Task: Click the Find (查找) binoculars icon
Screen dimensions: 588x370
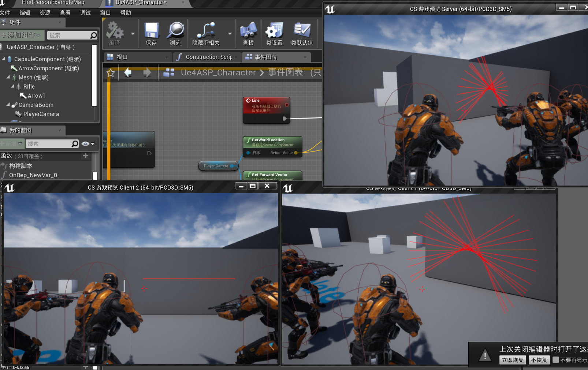Action: (248, 30)
